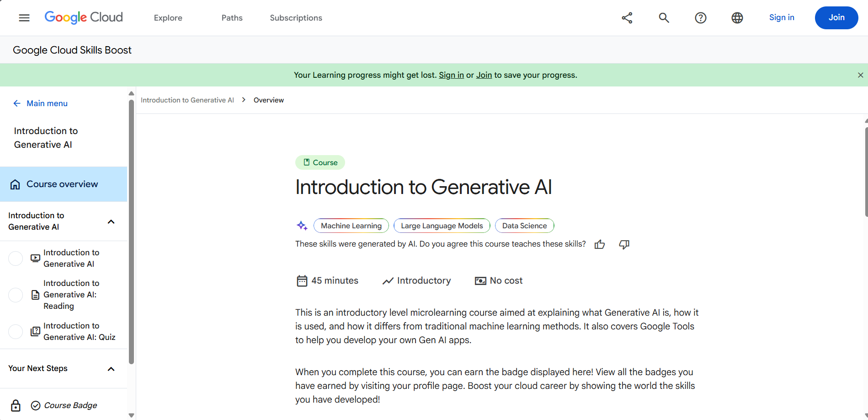Open the Paths menu item
The width and height of the screenshot is (868, 420).
pyautogui.click(x=232, y=18)
